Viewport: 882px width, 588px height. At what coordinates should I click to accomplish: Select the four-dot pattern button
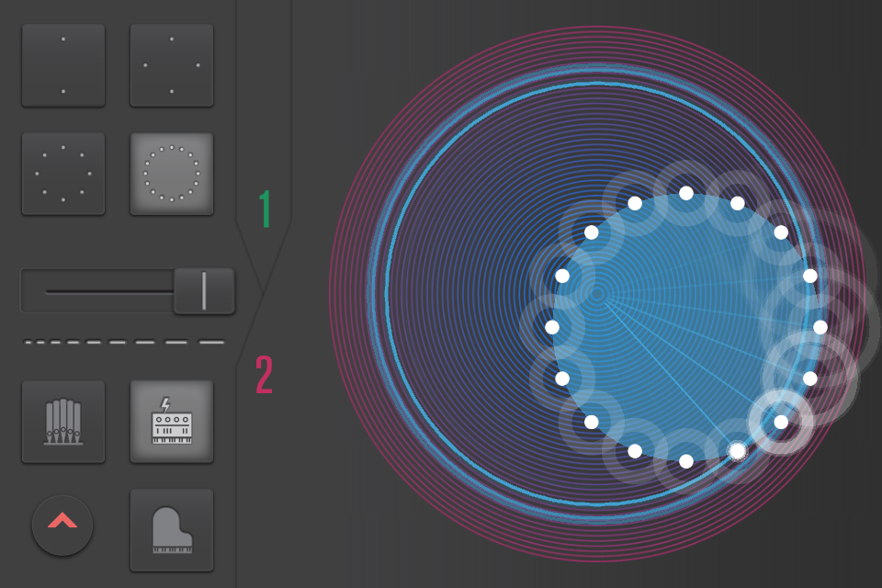172,65
